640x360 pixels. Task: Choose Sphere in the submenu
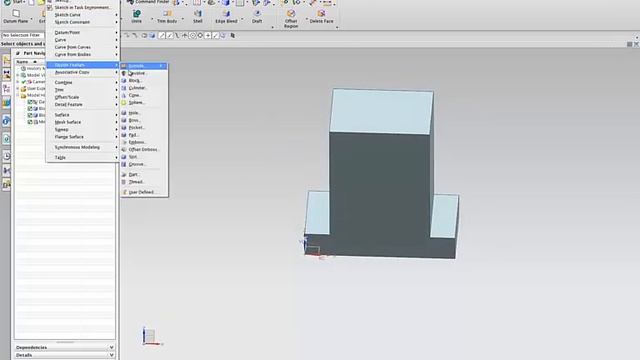click(144, 102)
